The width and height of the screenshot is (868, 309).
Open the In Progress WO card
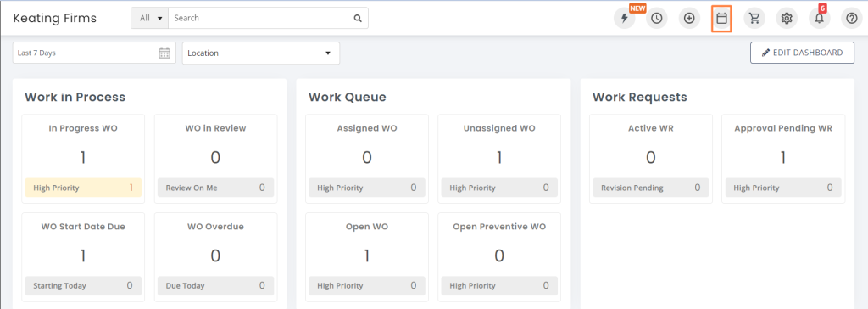pyautogui.click(x=83, y=159)
